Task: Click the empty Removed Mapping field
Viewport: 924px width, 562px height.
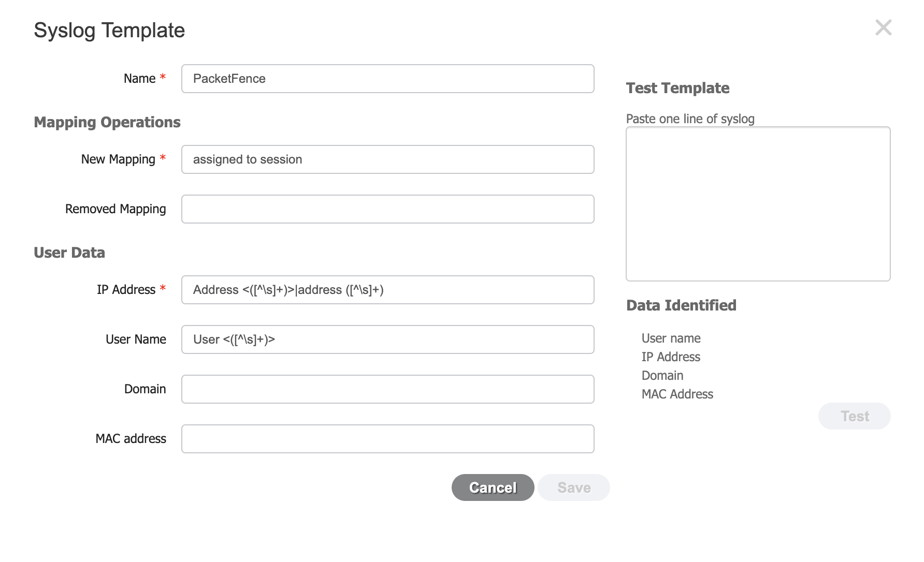Action: pyautogui.click(x=387, y=209)
